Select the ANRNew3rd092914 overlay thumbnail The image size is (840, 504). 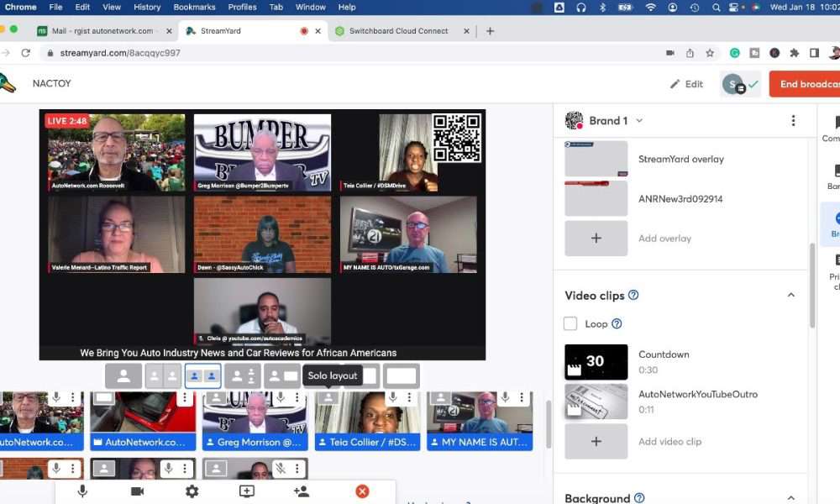coord(596,199)
